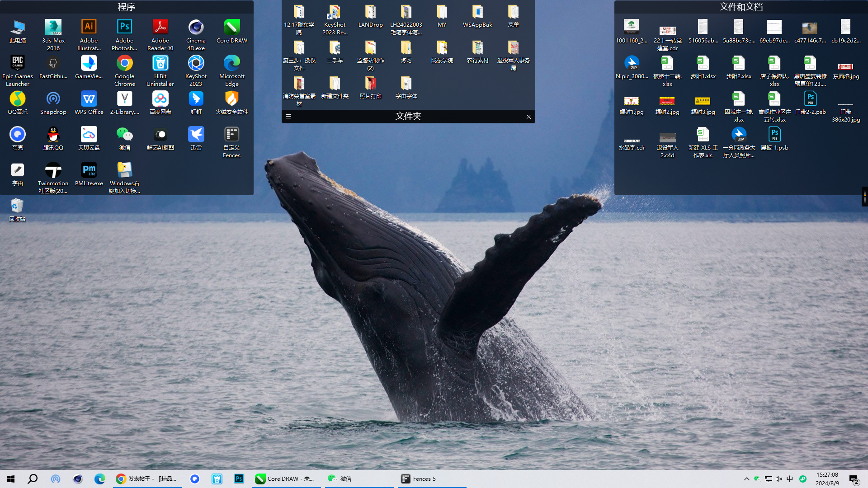Open taskbar search

coord(33,479)
